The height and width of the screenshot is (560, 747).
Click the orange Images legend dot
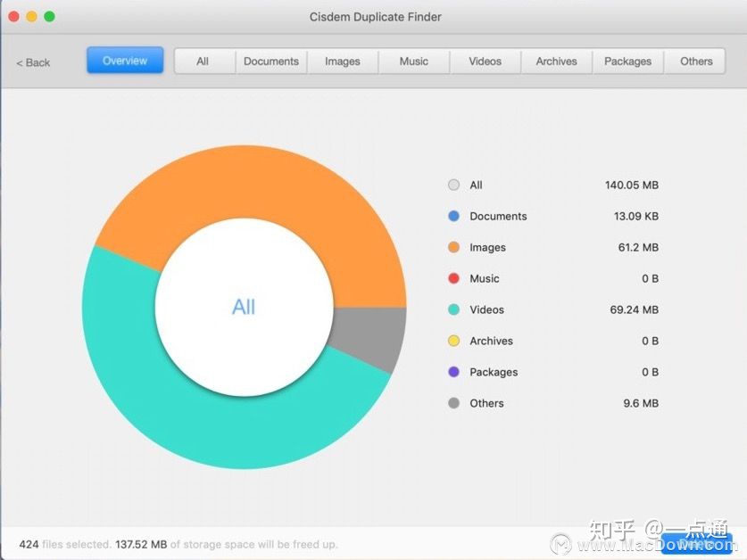click(453, 247)
